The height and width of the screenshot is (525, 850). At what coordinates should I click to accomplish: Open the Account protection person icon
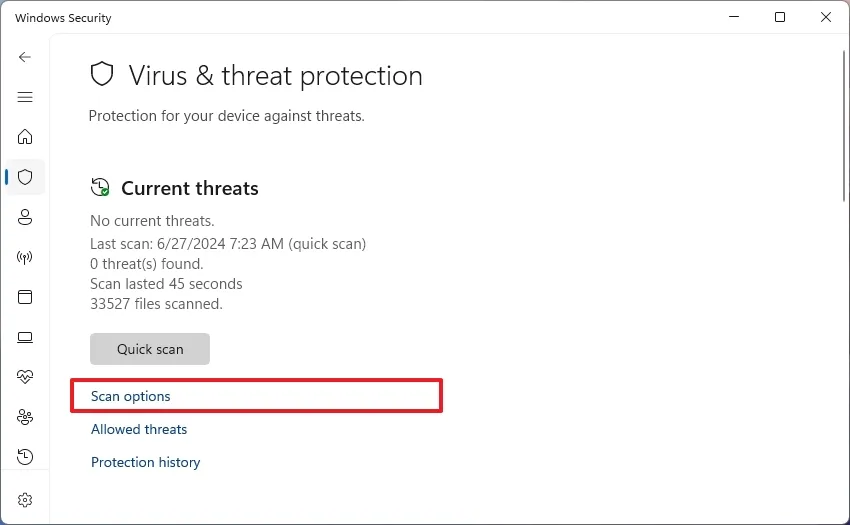(25, 217)
